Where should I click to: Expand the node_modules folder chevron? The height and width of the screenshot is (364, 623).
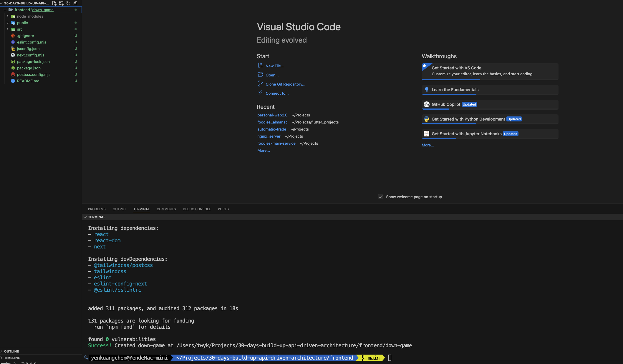pyautogui.click(x=7, y=16)
